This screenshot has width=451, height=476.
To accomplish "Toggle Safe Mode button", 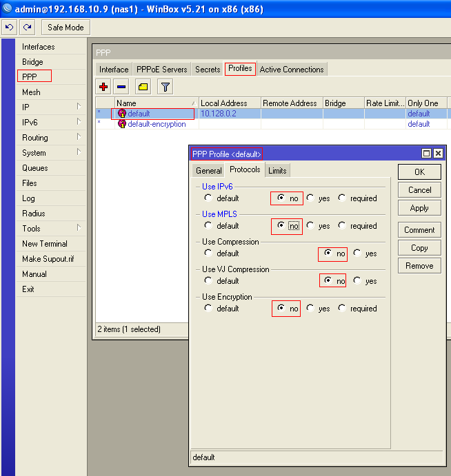I will pos(66,28).
